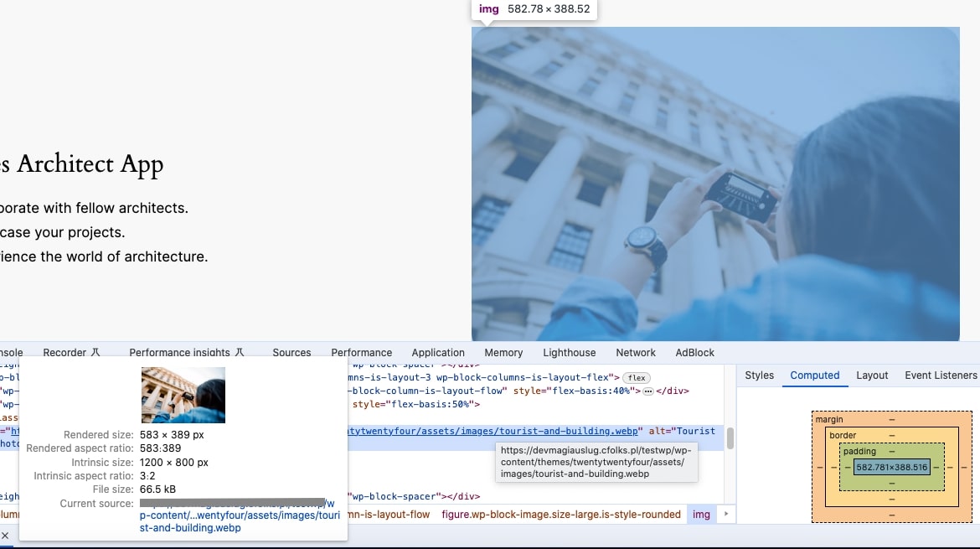Open the Recorder tab
The width and height of the screenshot is (980, 549).
(64, 353)
